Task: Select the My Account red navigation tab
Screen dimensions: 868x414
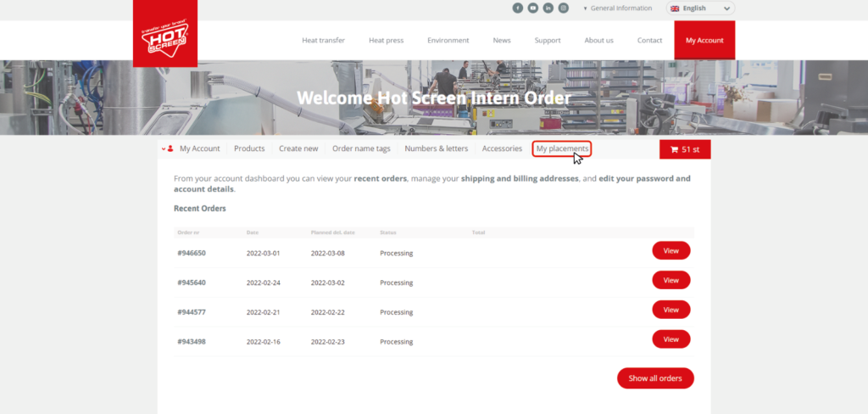Action: [x=704, y=40]
